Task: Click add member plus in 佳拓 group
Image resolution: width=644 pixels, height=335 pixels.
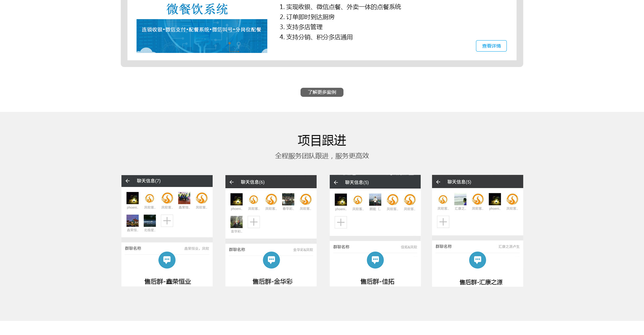Action: click(x=341, y=222)
